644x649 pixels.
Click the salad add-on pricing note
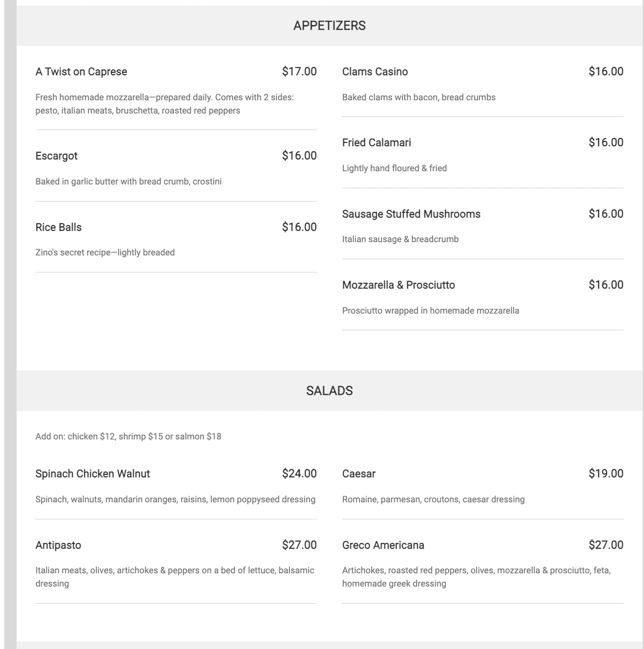(128, 437)
